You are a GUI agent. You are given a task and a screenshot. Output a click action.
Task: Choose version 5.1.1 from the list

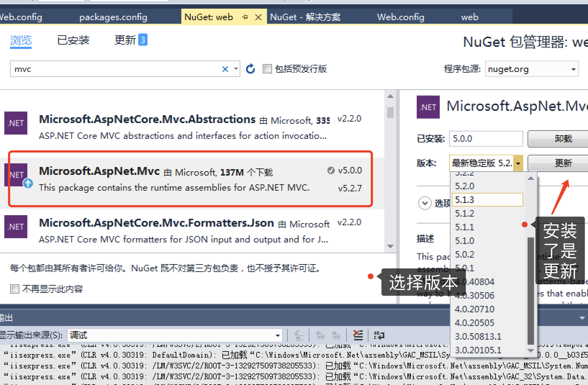click(487, 227)
